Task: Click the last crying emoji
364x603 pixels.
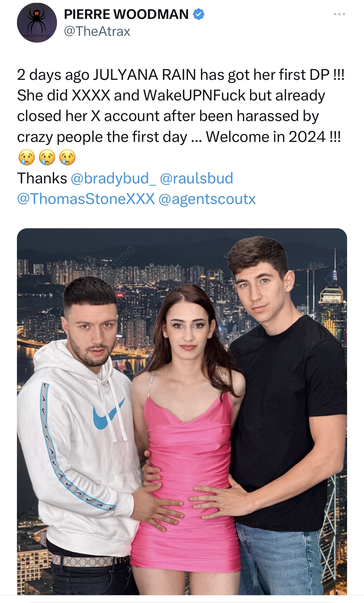Action: click(x=67, y=157)
